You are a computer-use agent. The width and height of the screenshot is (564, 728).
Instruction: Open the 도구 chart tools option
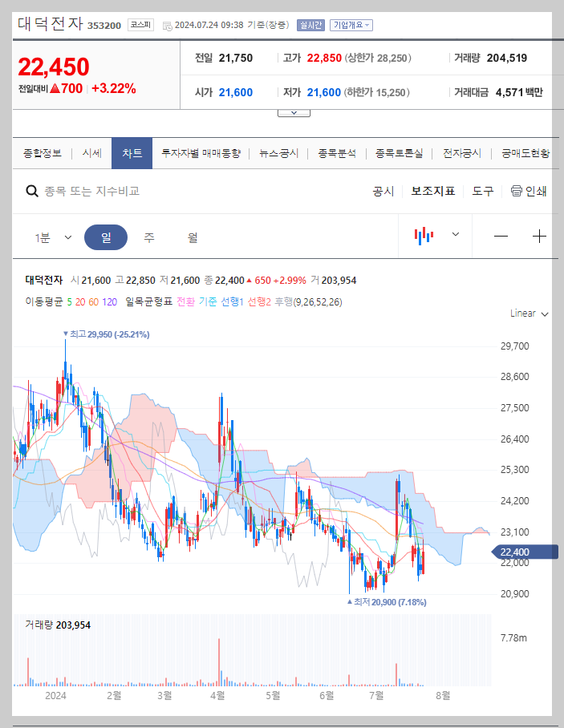pos(482,191)
